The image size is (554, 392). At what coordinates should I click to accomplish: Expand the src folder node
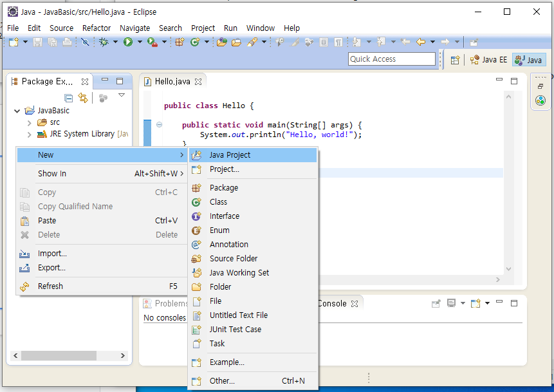(30, 123)
